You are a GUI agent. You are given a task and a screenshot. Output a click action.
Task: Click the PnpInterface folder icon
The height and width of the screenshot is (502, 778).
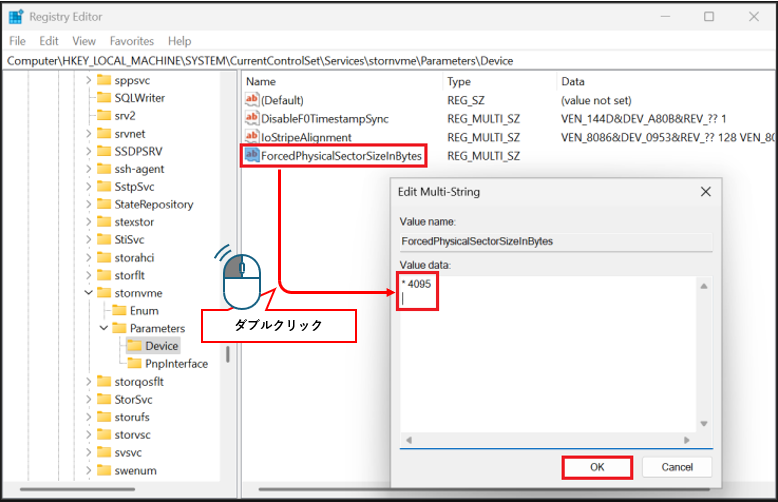pyautogui.click(x=134, y=364)
